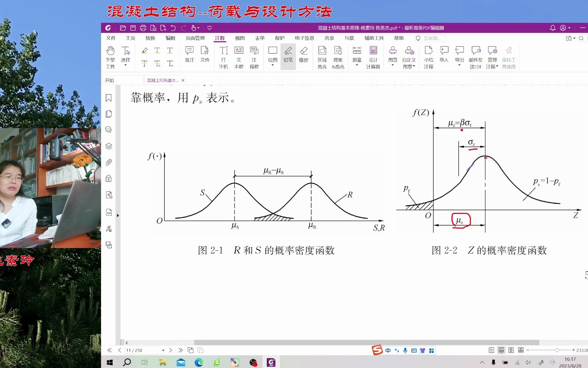Select the Strikeout text markup tool

(x=145, y=63)
